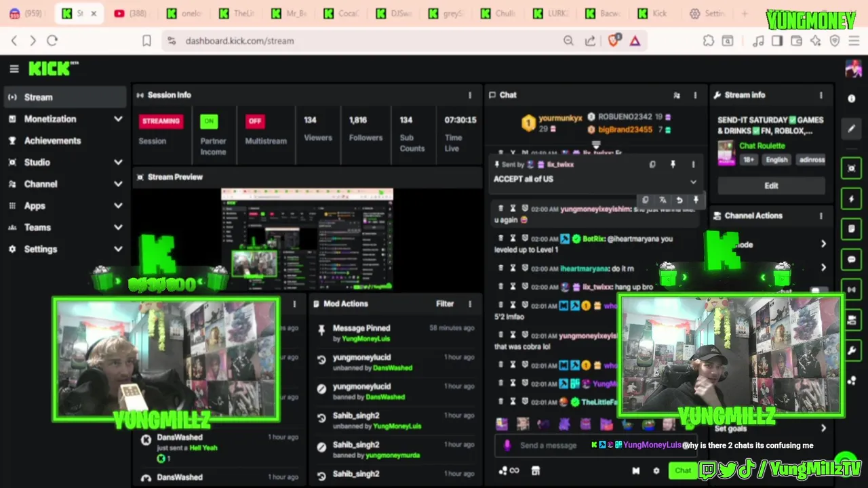This screenshot has height=488, width=868.
Task: Click the pencil edit icon in right sidebar
Action: pos(852,129)
